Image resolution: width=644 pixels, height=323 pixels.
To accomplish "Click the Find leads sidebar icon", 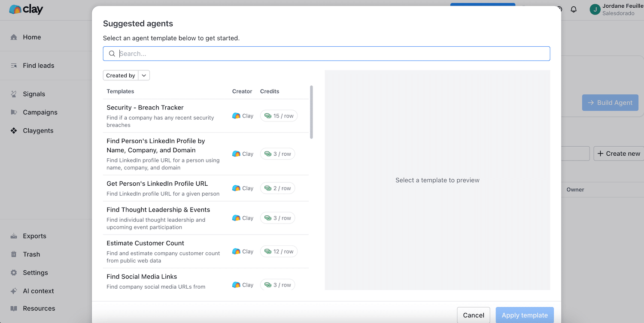I will pos(14,66).
